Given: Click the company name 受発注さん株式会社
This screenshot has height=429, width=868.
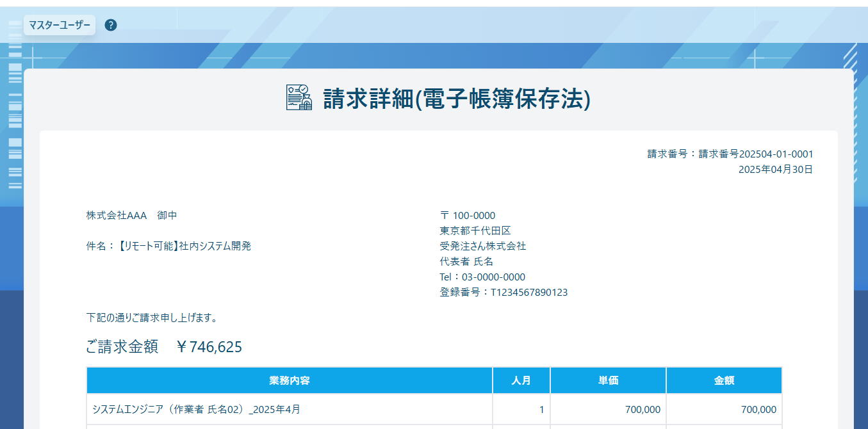Looking at the screenshot, I should pos(483,247).
